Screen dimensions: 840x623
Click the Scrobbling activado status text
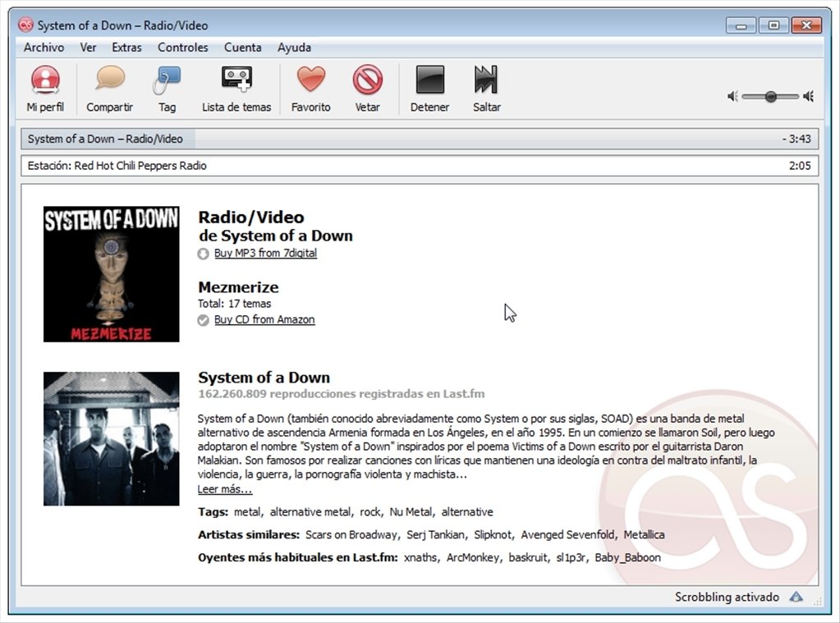(727, 597)
